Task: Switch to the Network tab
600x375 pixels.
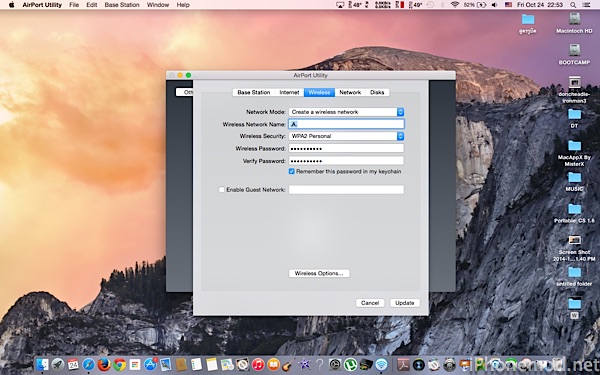Action: coord(350,92)
